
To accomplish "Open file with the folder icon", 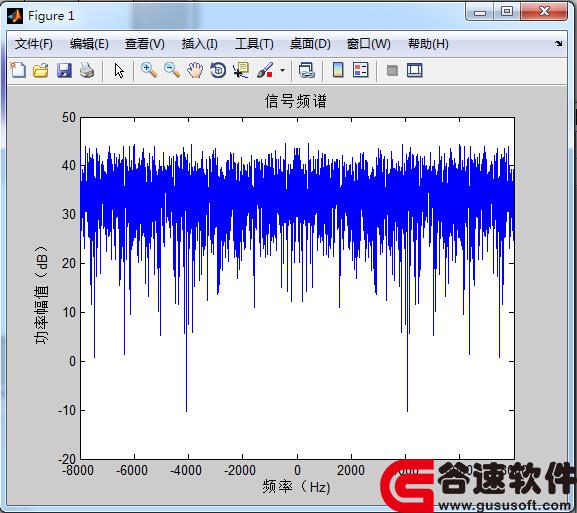I will tap(40, 70).
